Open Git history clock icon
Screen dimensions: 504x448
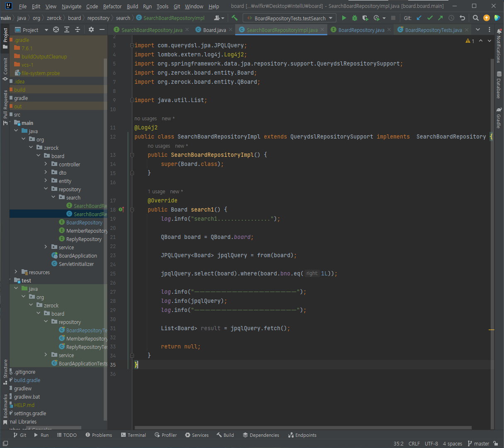coord(451,18)
